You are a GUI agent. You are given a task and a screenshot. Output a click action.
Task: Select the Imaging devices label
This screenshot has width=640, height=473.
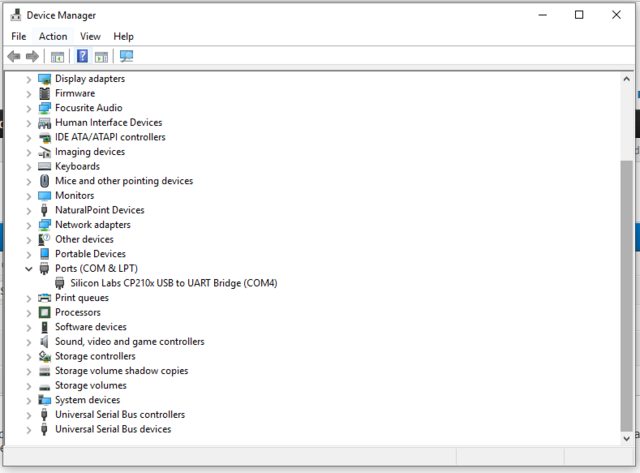click(x=90, y=152)
